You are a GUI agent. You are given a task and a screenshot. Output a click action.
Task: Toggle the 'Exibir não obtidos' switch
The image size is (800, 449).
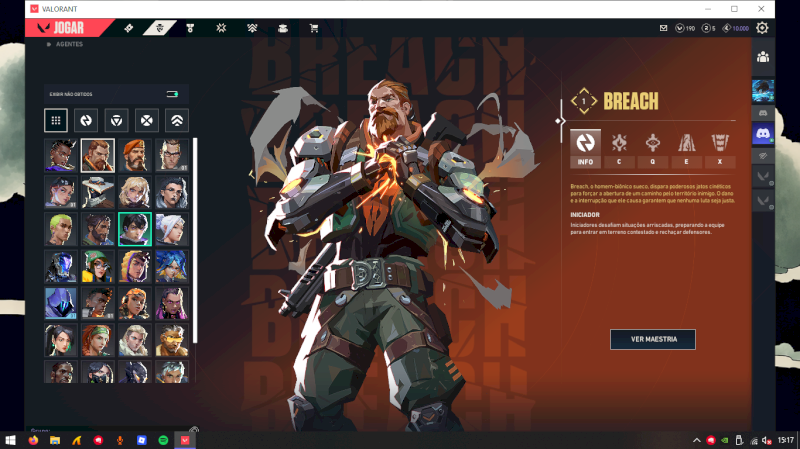pos(172,94)
